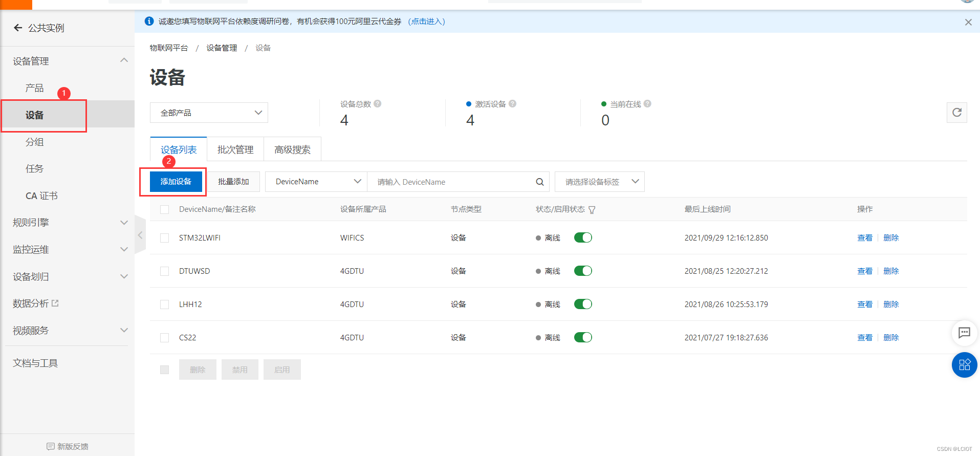Click 删除 for DTUWSD
The image size is (980, 456).
coord(891,271)
